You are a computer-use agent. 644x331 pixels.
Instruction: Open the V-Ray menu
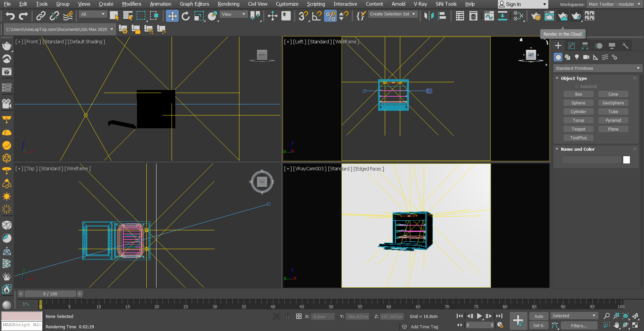click(420, 4)
